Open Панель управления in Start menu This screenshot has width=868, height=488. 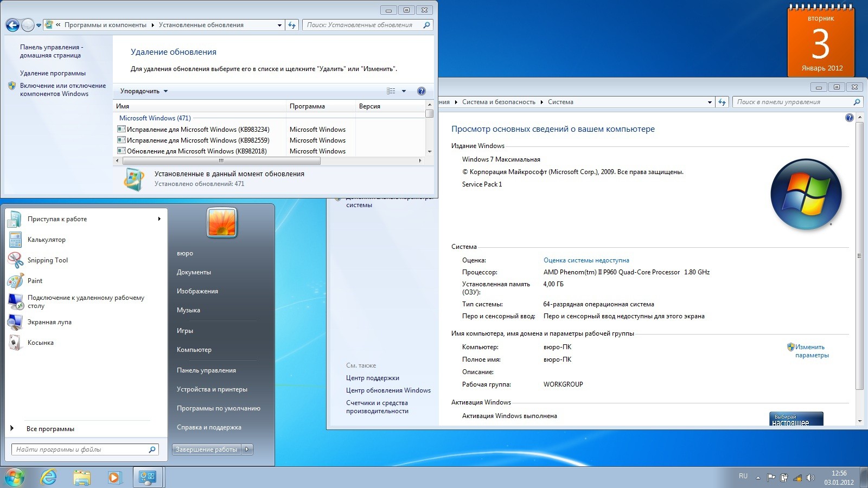point(206,370)
